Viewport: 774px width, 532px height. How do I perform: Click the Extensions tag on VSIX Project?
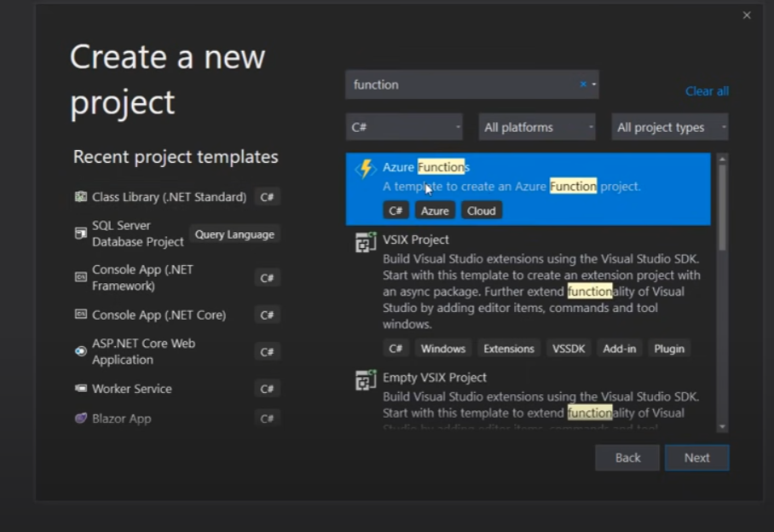(508, 349)
